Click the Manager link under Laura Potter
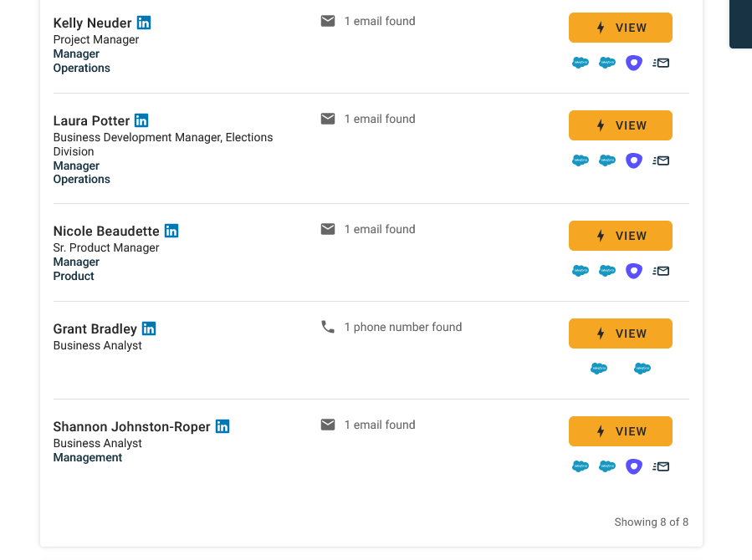The height and width of the screenshot is (560, 752). pos(76,165)
